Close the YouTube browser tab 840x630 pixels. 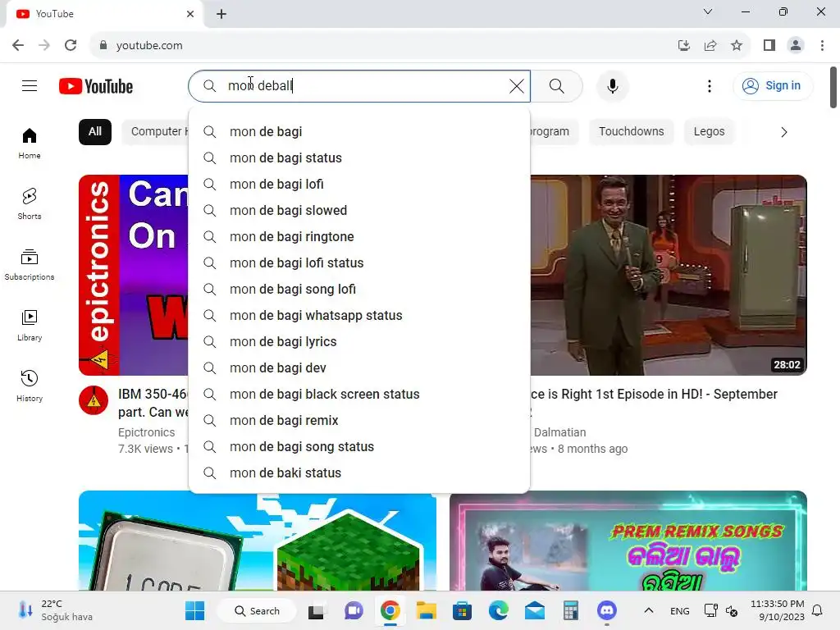[190, 14]
